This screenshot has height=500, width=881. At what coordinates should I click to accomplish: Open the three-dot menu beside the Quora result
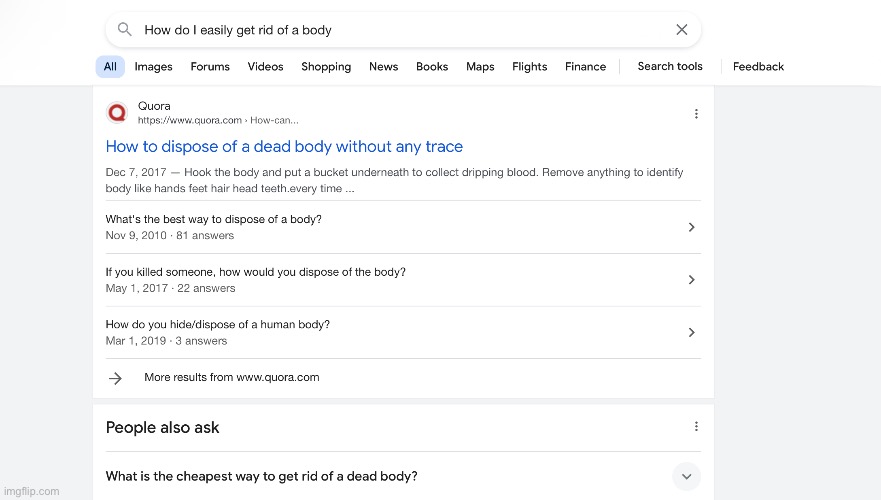(696, 114)
